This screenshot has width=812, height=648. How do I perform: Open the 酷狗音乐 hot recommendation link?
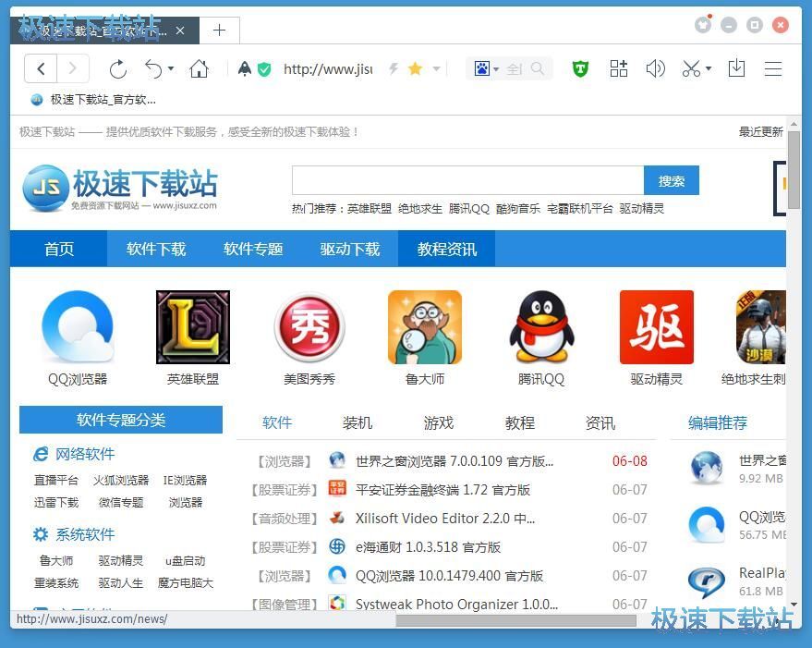click(x=518, y=208)
